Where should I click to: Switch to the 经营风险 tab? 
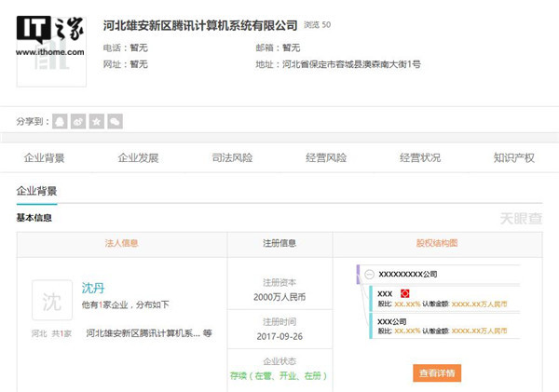click(326, 158)
